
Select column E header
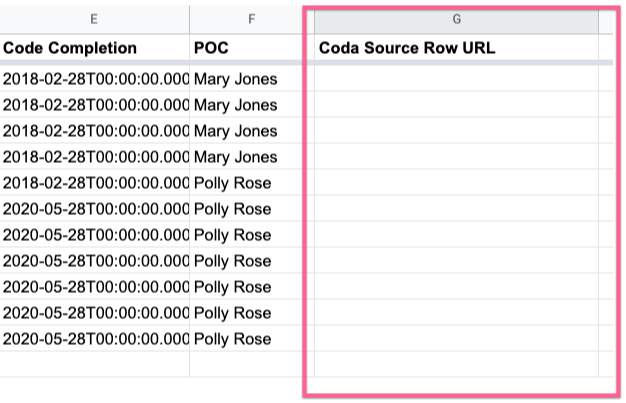94,19
